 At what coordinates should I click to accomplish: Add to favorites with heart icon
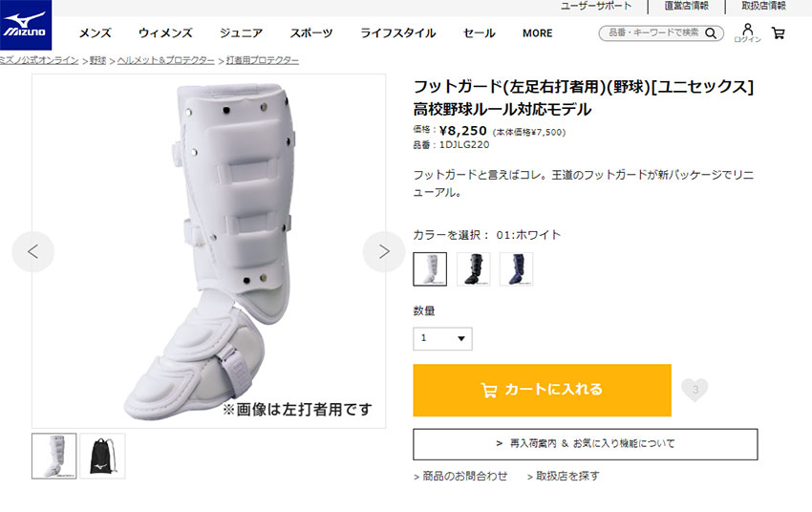coord(694,390)
